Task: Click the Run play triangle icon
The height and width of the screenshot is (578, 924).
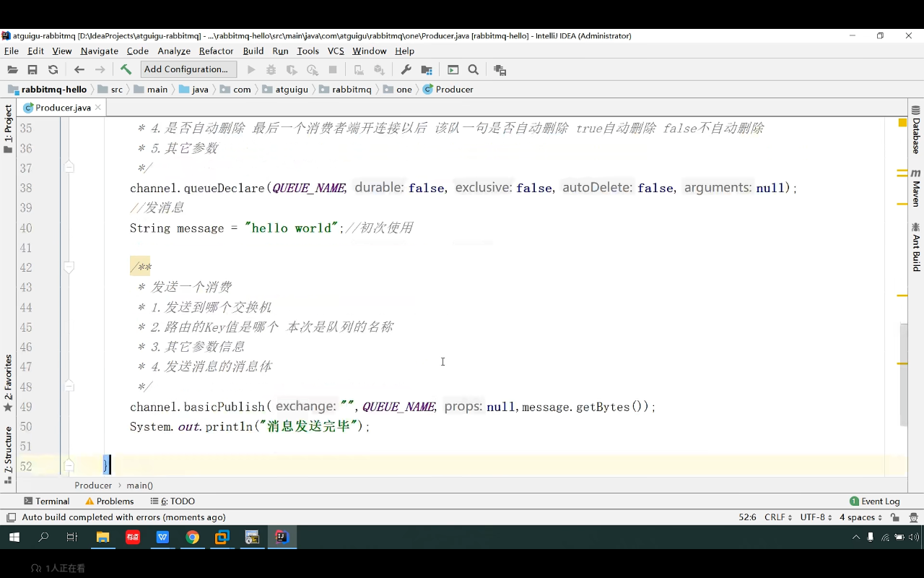Action: point(251,69)
